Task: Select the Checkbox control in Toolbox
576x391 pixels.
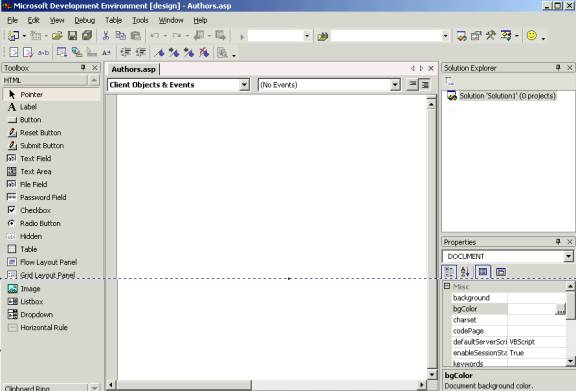Action: 51,210
